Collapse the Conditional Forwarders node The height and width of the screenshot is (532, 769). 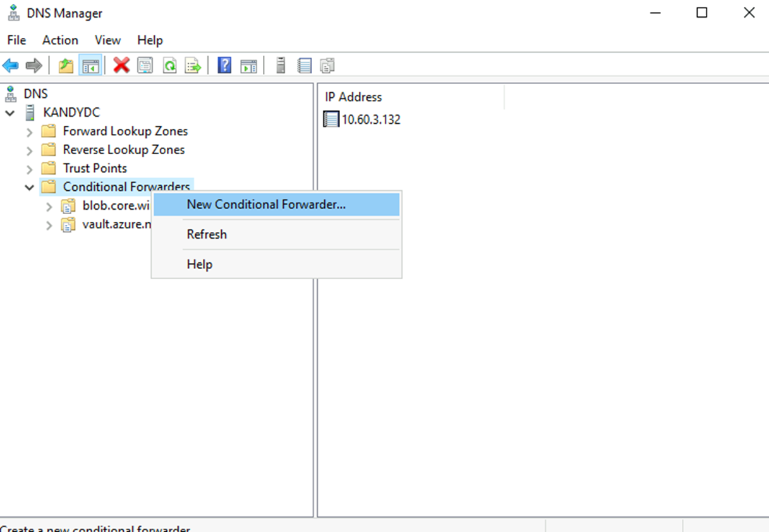pos(29,187)
